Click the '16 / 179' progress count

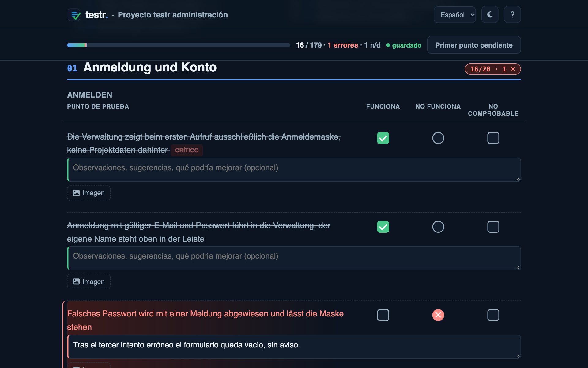pos(309,45)
